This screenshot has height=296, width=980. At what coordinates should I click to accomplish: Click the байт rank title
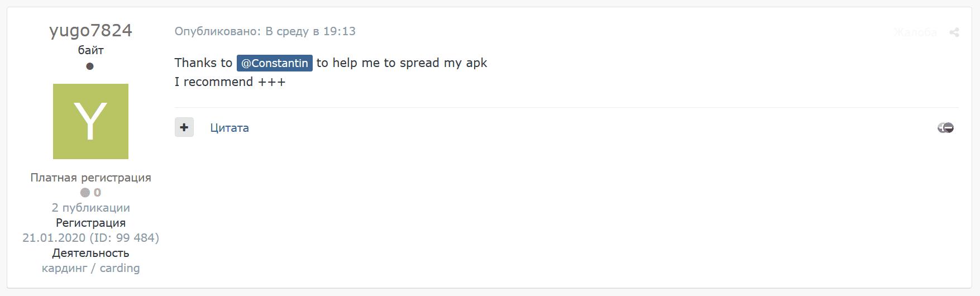click(x=90, y=50)
